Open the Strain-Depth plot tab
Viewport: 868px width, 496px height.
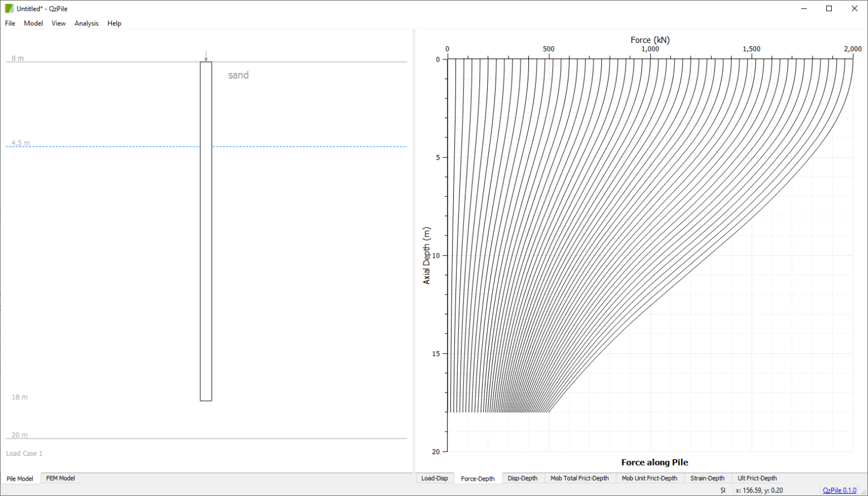pos(707,478)
